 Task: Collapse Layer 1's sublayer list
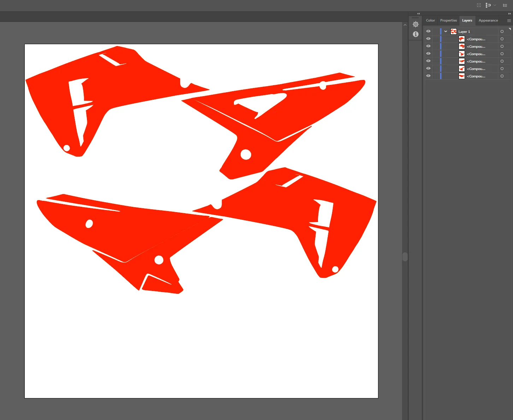tap(446, 31)
